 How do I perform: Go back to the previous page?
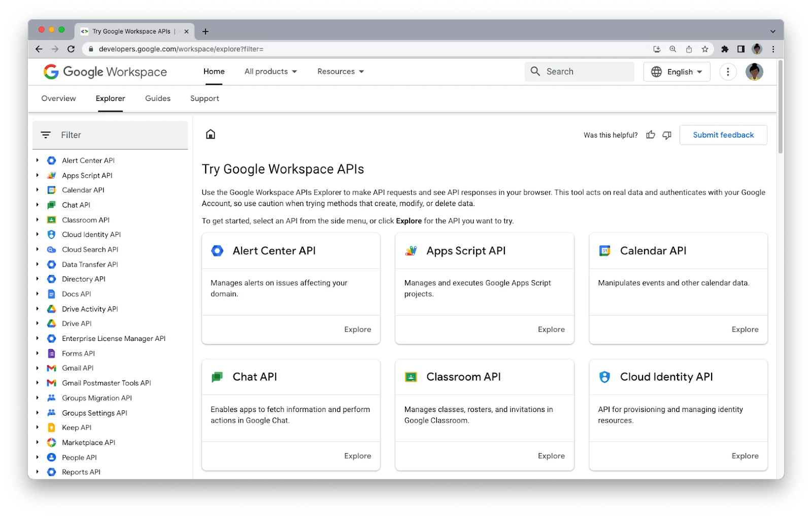coord(39,49)
